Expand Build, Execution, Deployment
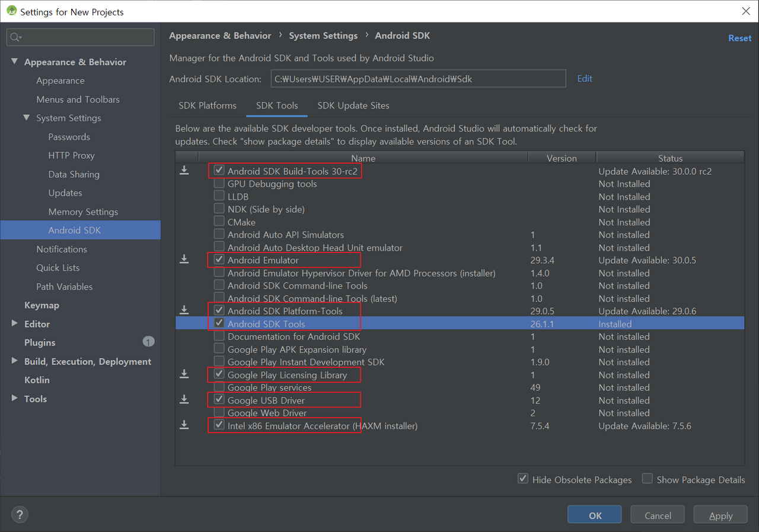759x532 pixels. coord(15,361)
